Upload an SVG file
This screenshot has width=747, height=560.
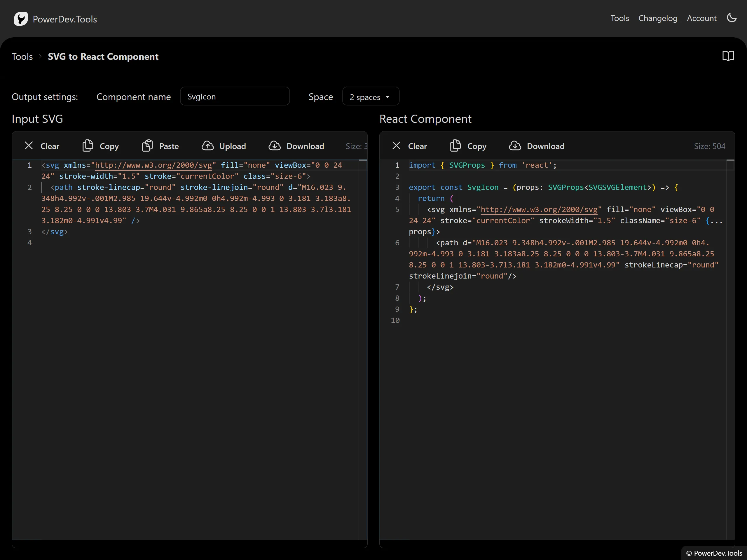[224, 146]
